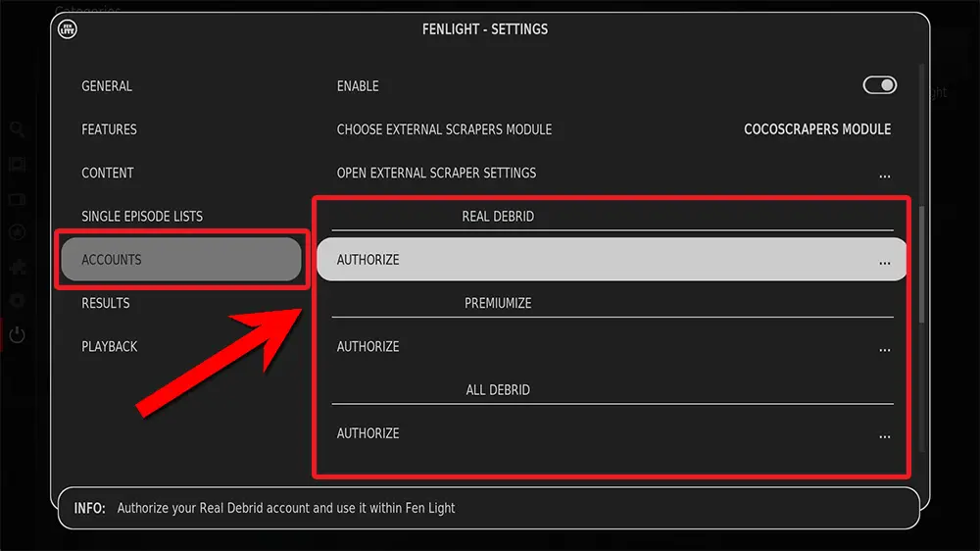
Task: Open External Scraper Settings ellipsis
Action: pos(884,175)
